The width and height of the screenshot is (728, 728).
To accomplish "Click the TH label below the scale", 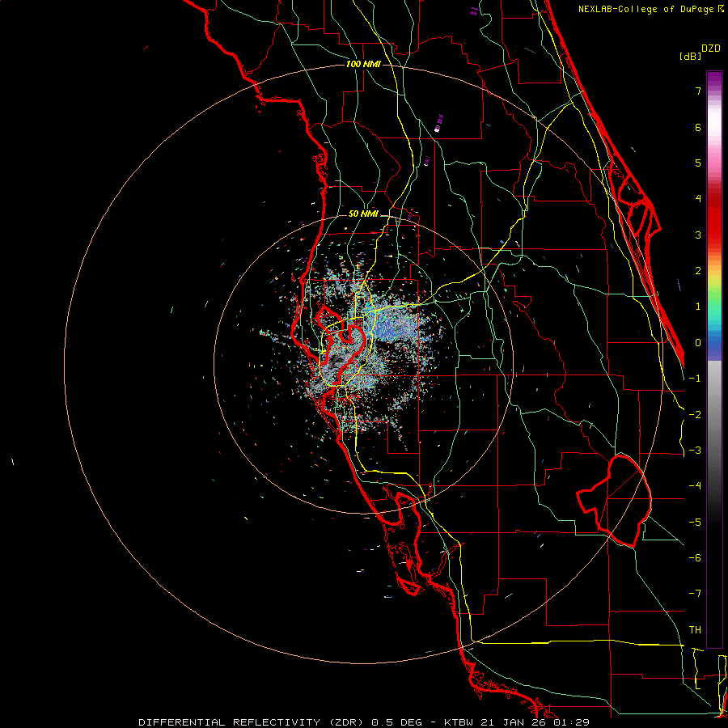I will (695, 630).
